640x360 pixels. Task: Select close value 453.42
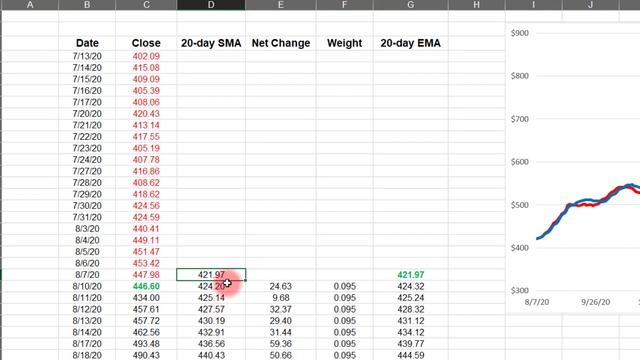[x=146, y=263]
